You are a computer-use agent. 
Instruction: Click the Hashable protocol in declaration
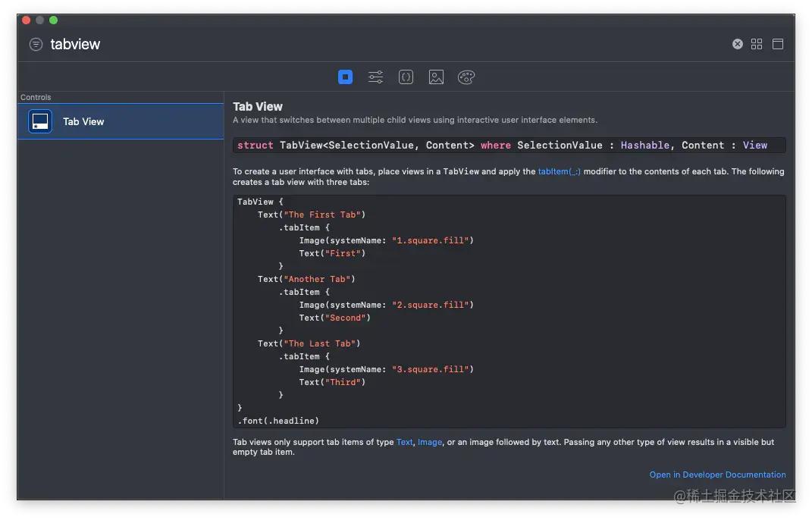(644, 146)
